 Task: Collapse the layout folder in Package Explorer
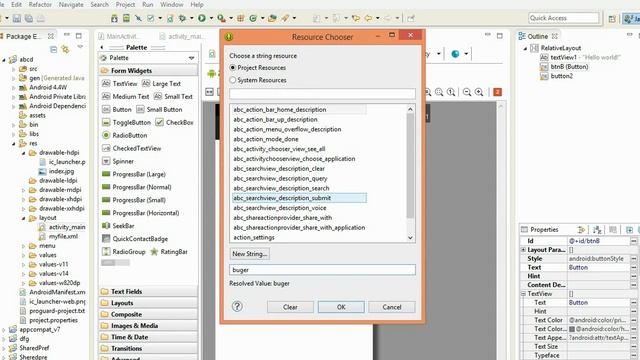pos(23,218)
